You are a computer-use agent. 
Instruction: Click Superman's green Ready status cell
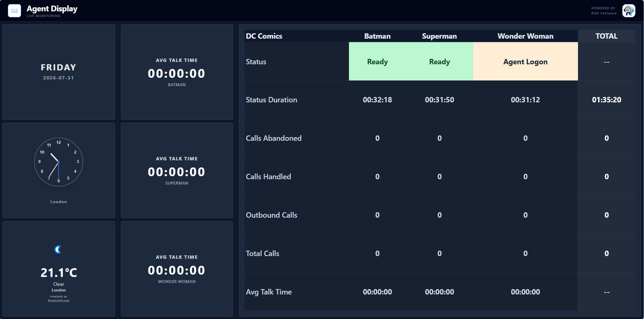tap(440, 61)
